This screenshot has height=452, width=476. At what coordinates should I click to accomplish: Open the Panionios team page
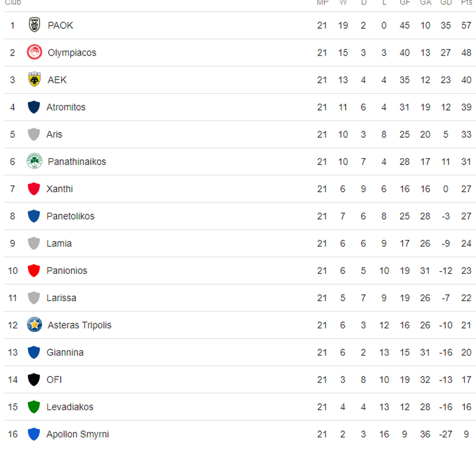tap(67, 271)
